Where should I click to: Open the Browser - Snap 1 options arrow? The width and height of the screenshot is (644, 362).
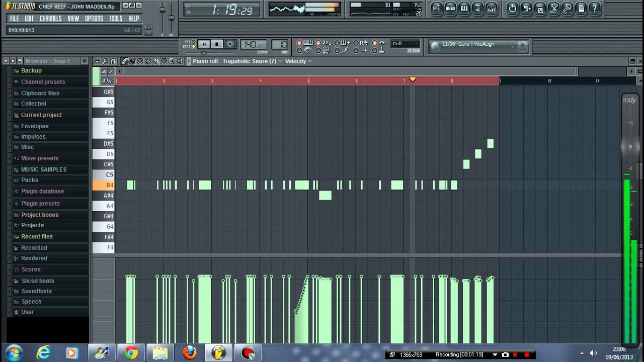6,61
